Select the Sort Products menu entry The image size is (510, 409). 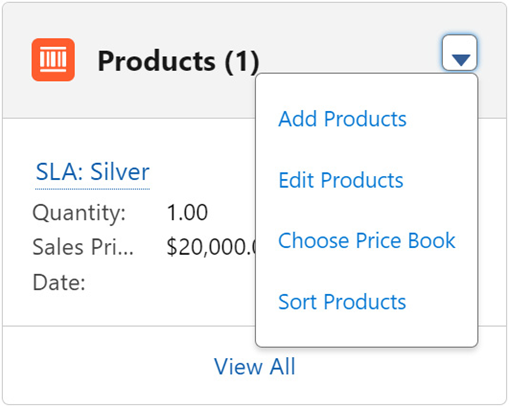(342, 302)
